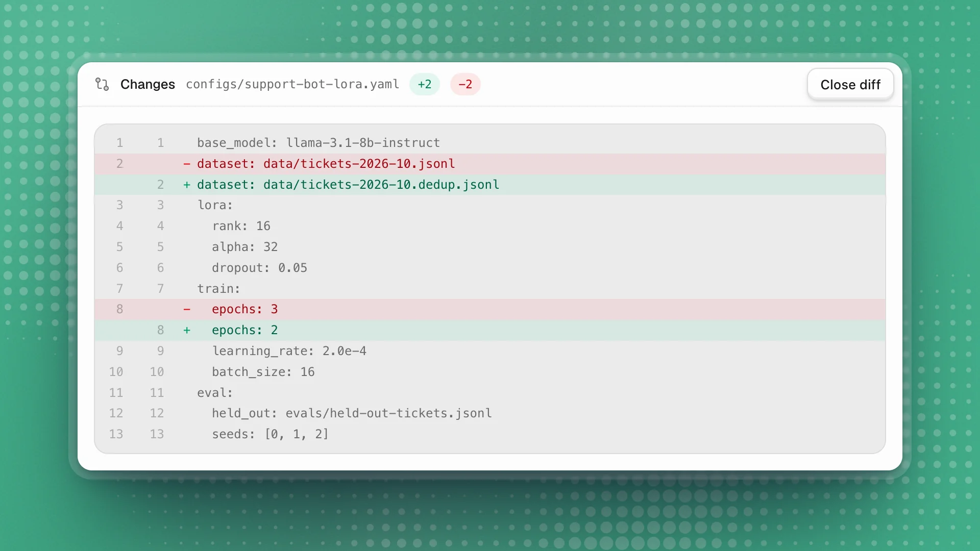Click the Close diff button

click(850, 84)
